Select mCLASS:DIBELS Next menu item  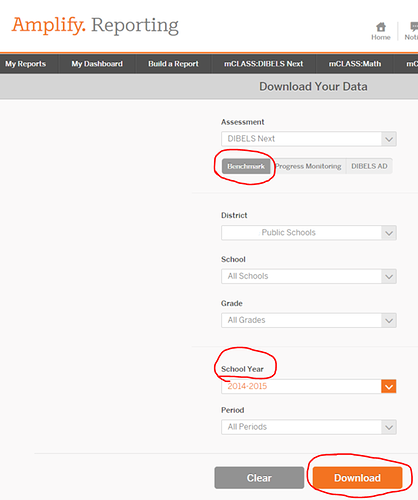pos(264,64)
